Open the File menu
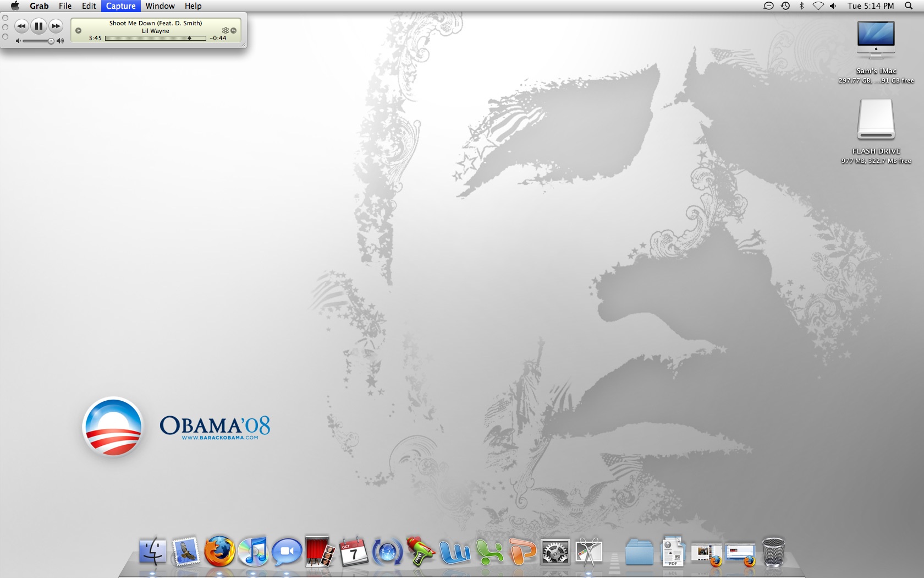Screen dimensions: 924x578 click(x=65, y=6)
